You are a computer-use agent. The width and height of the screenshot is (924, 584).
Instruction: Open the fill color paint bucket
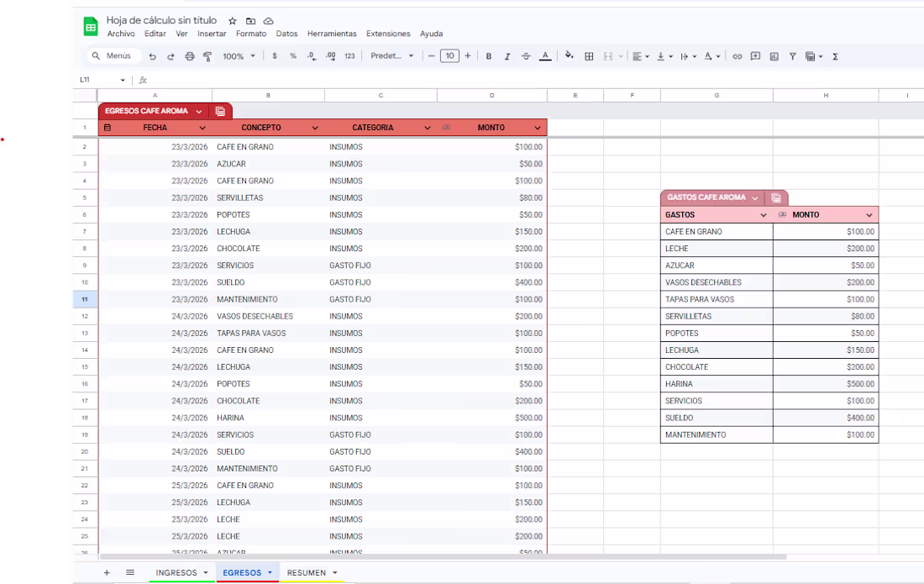[568, 55]
